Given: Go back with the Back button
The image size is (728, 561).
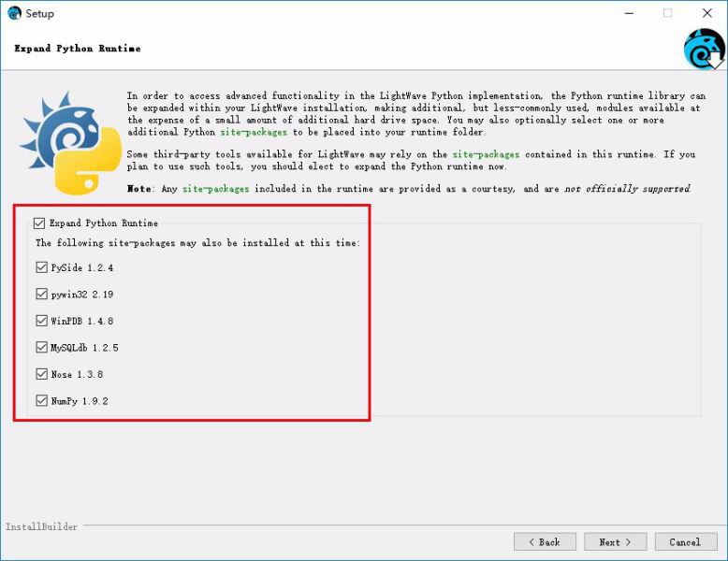Looking at the screenshot, I should [545, 542].
